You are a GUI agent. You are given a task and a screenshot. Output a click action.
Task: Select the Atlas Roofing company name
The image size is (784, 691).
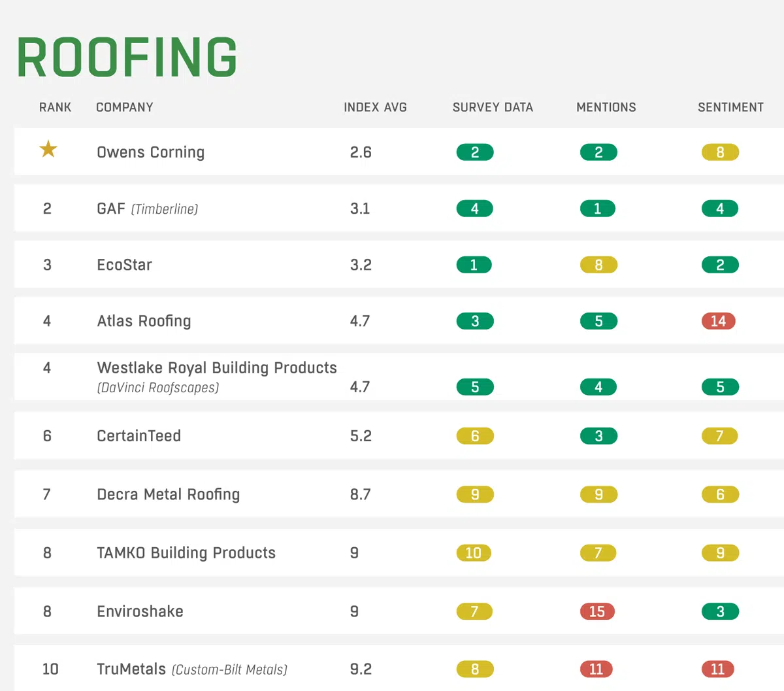pos(144,321)
